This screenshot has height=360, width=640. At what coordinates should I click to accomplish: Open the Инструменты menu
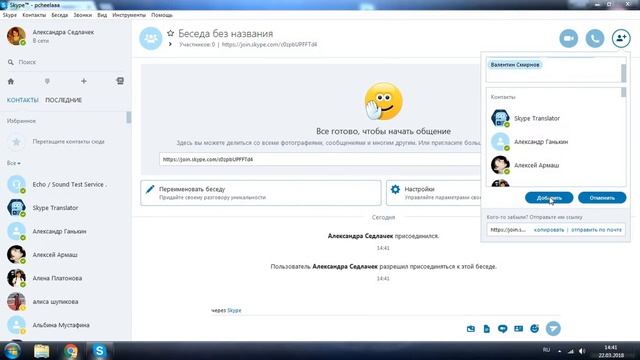point(129,15)
